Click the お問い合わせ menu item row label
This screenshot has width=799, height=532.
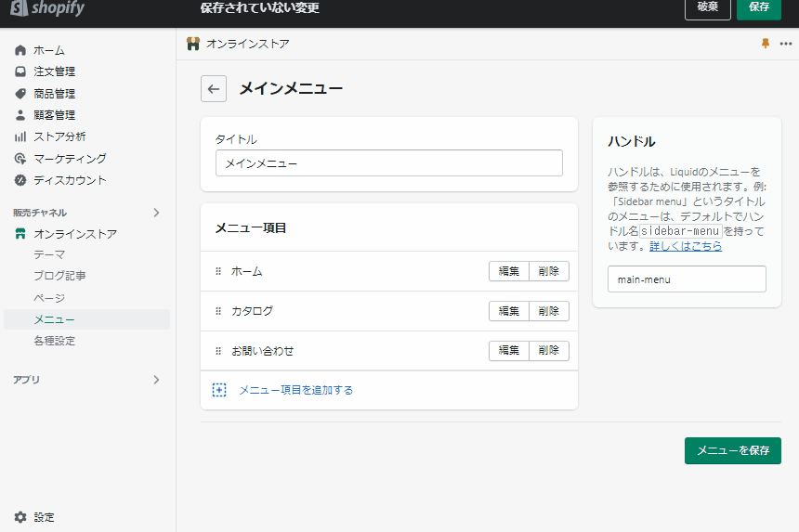tap(262, 351)
